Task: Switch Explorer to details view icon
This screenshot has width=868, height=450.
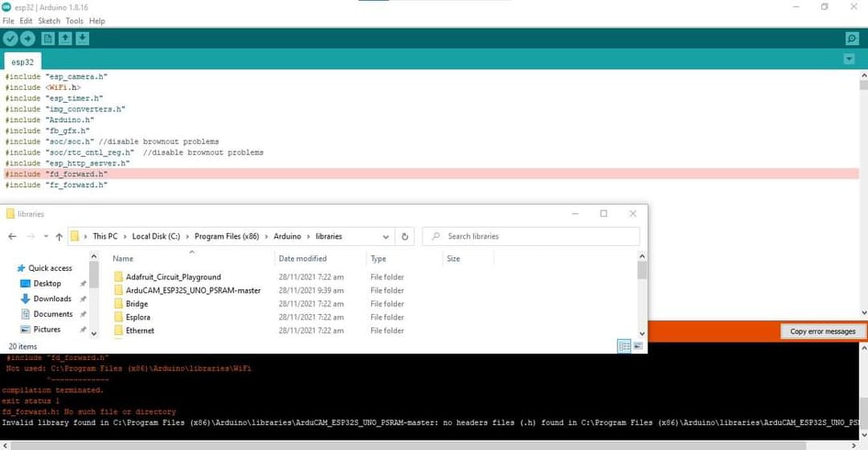Action: 624,346
